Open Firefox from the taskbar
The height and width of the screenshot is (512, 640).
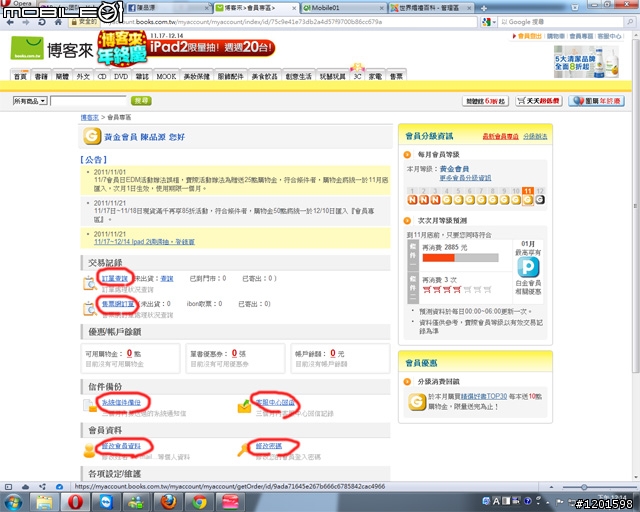(x=169, y=502)
